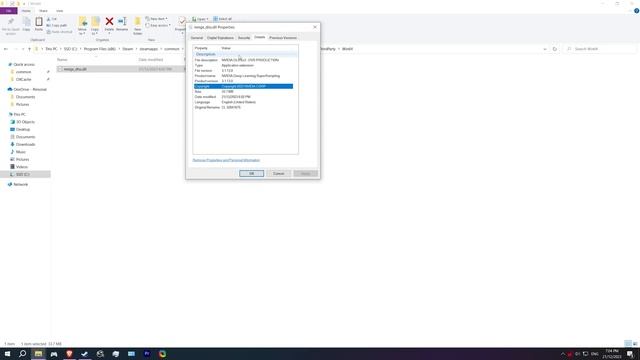640x360 pixels.
Task: Open the notification center icon
Action: [x=631, y=354]
